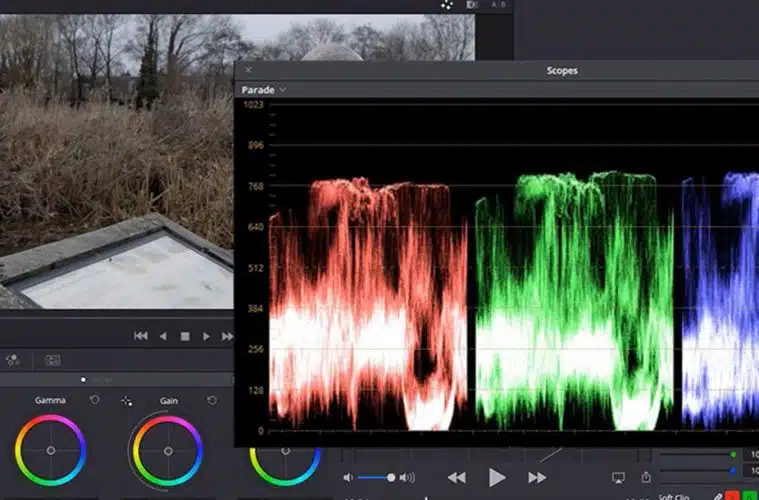Rewind the video with double-left arrows

pos(456,478)
